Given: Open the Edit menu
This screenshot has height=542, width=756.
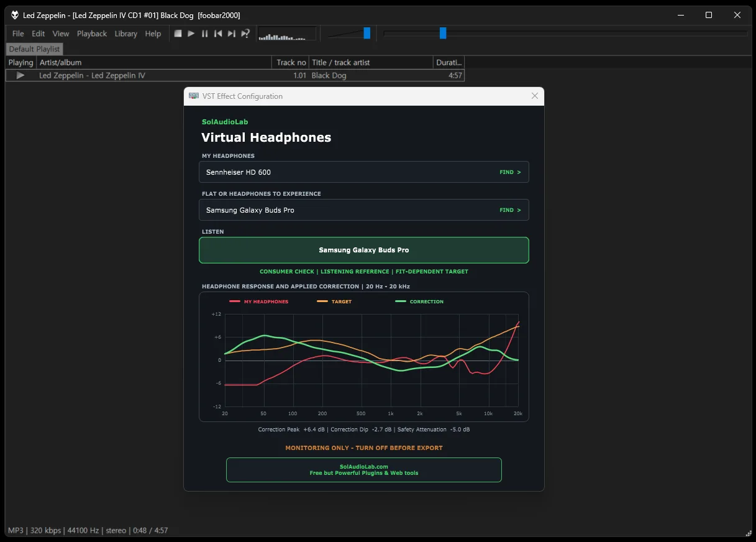Looking at the screenshot, I should [39, 34].
